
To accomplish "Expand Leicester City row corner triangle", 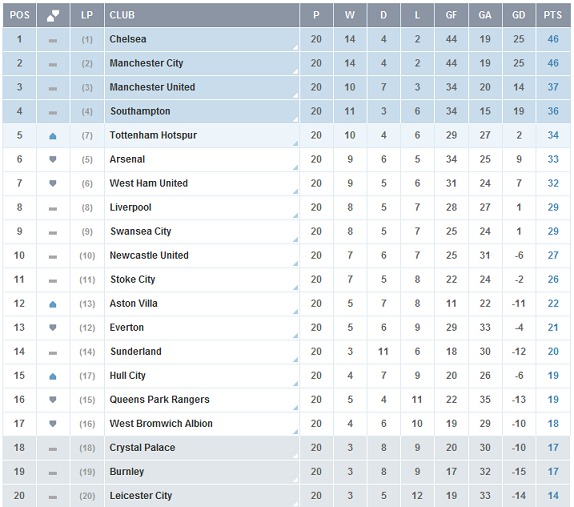I will 296,504.
